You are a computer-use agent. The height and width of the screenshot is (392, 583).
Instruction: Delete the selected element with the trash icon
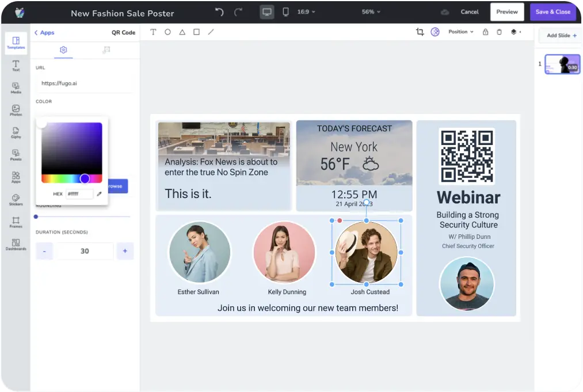499,32
